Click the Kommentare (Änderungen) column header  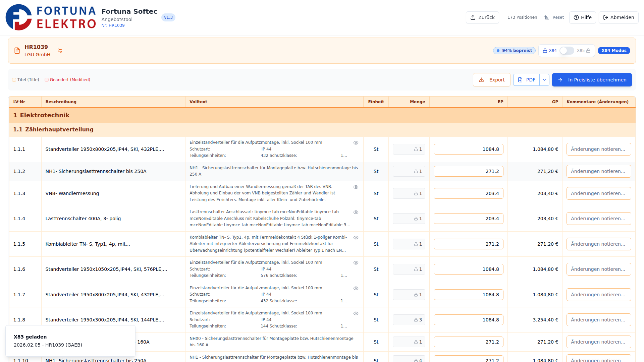[x=597, y=102]
